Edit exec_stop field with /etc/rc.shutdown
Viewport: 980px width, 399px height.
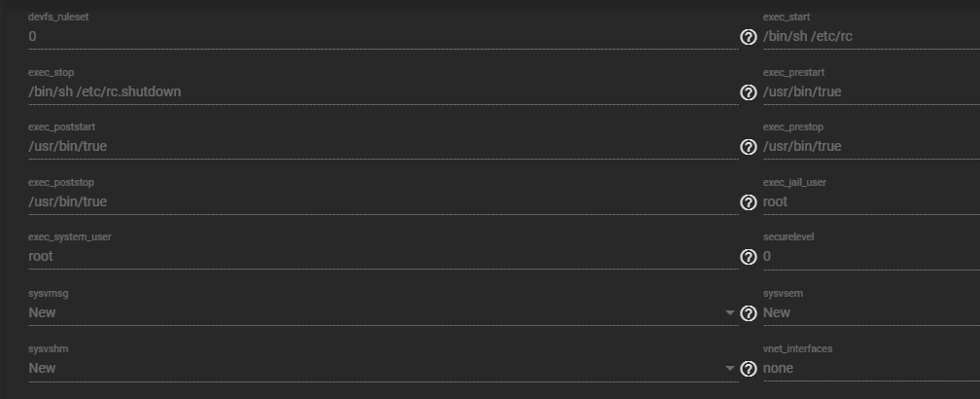click(383, 91)
